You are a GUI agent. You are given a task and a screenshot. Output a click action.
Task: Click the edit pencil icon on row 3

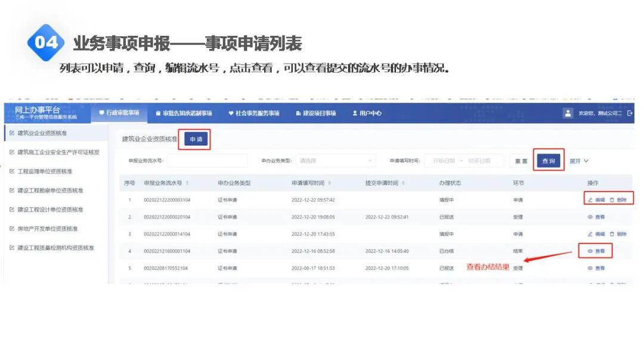coord(590,233)
